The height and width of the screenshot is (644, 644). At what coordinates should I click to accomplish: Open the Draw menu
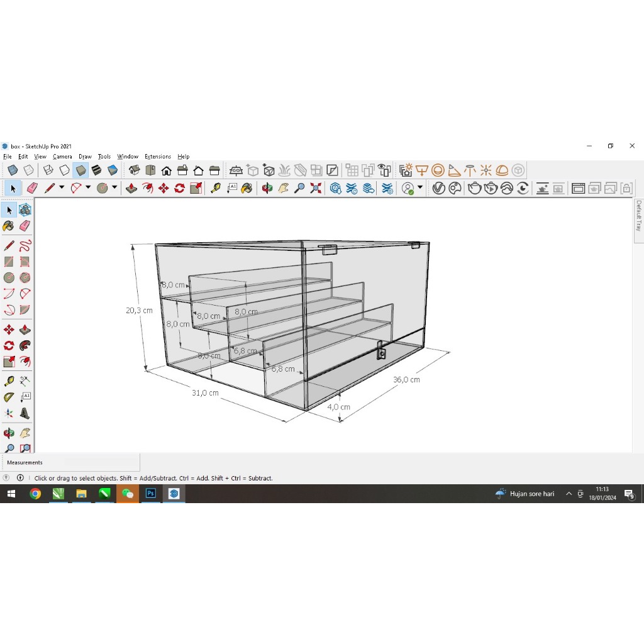85,157
